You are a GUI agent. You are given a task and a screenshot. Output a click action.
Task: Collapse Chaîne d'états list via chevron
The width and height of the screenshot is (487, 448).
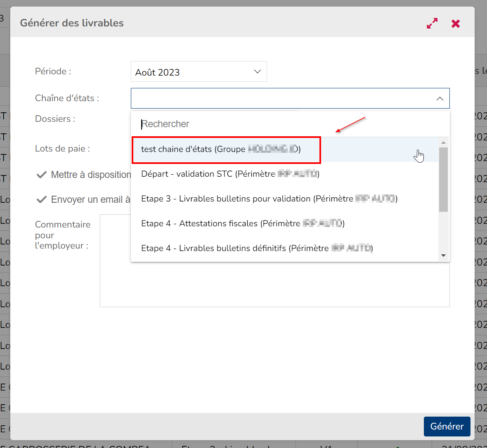pyautogui.click(x=440, y=99)
